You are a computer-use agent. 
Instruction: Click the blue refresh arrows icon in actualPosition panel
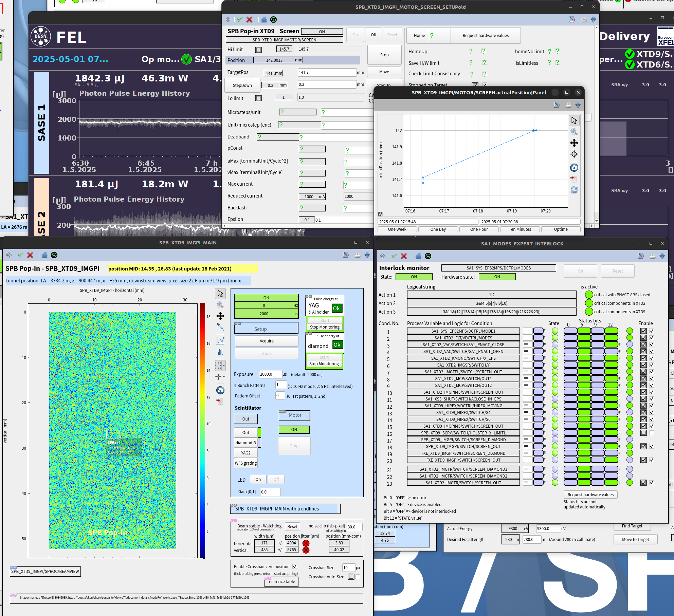coord(574,190)
